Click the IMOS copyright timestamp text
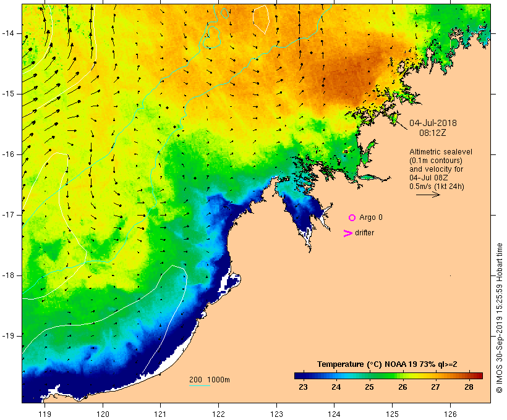The image size is (507, 420). [x=500, y=318]
